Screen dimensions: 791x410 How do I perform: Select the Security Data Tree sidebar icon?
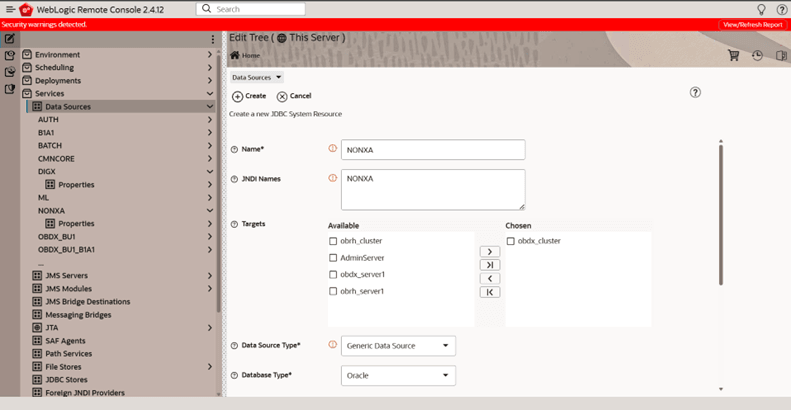click(10, 89)
